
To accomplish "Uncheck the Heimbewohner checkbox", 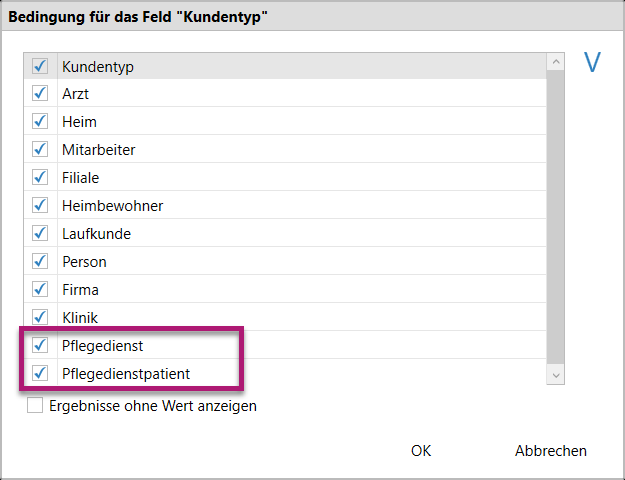I will coord(41,206).
